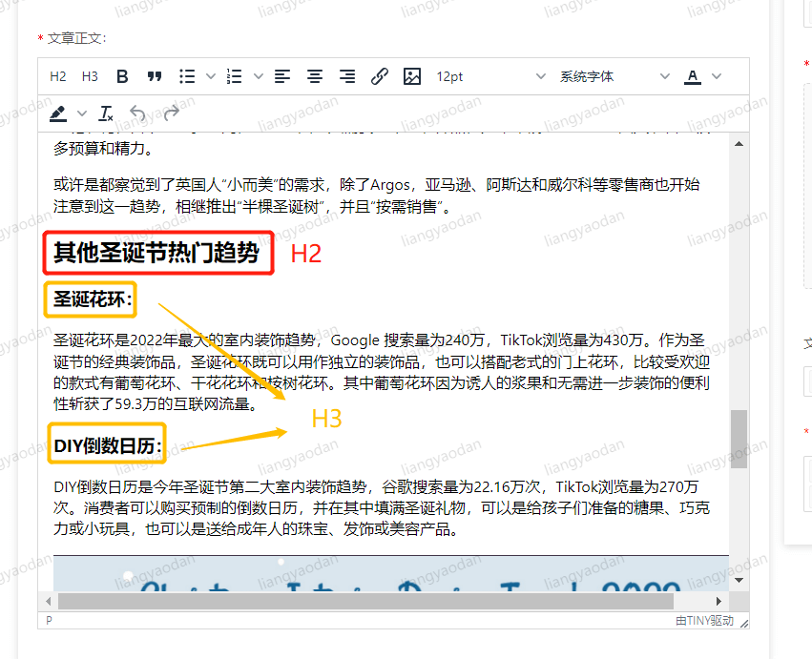
Task: Toggle the bulleted list
Action: tap(188, 76)
